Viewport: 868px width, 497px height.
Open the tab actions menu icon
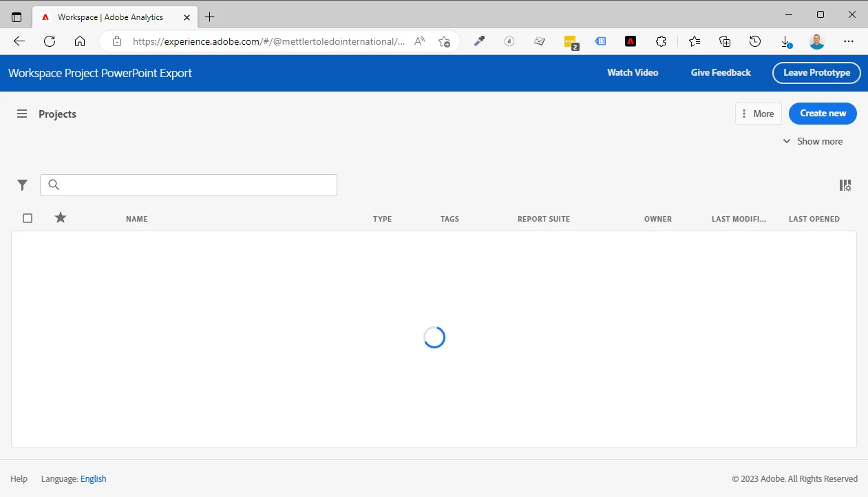click(x=17, y=17)
